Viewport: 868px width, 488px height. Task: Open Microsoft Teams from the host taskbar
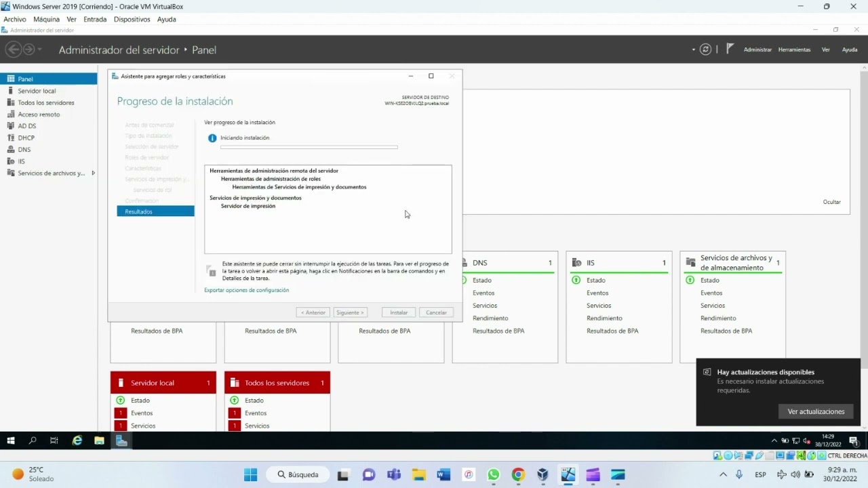tap(393, 474)
